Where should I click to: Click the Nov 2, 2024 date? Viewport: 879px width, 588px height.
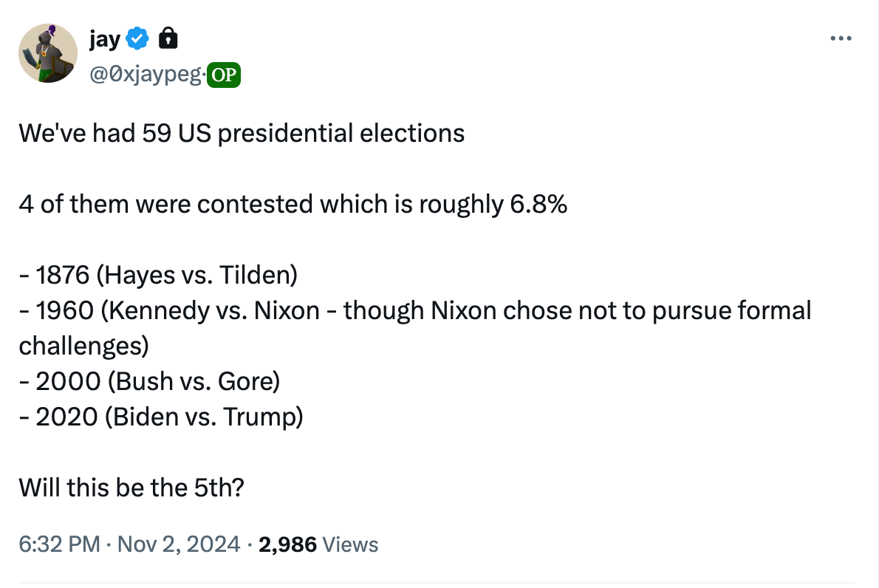click(178, 544)
